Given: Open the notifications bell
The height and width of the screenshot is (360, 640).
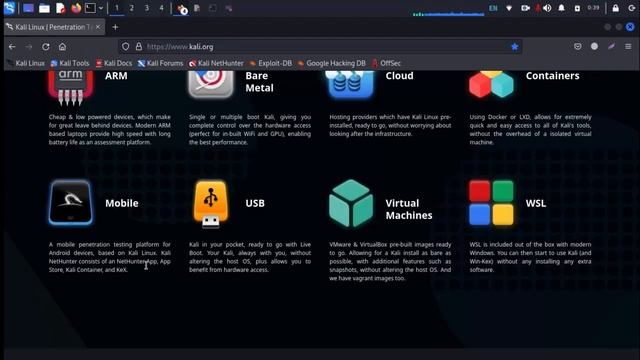Looking at the screenshot, I should click(562, 8).
